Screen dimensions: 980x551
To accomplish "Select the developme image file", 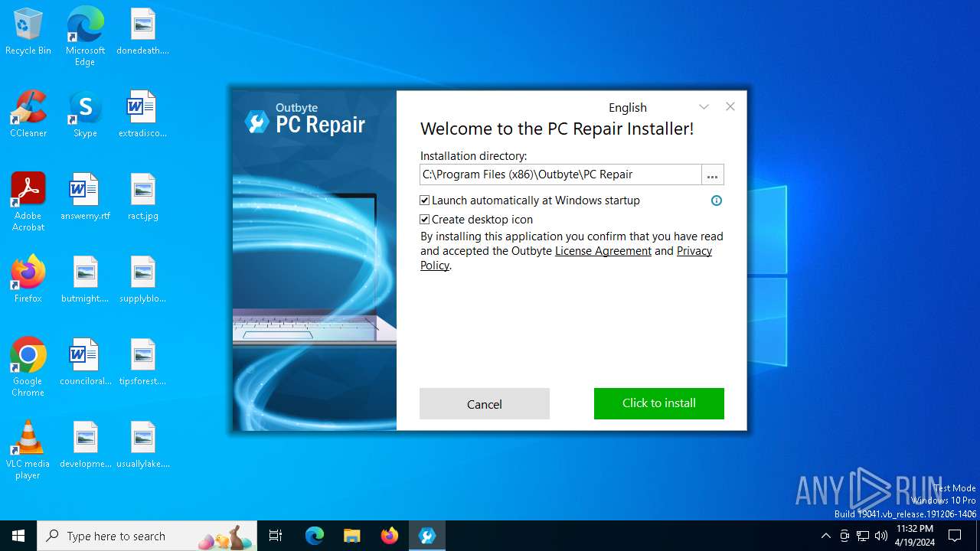I will pos(85,445).
